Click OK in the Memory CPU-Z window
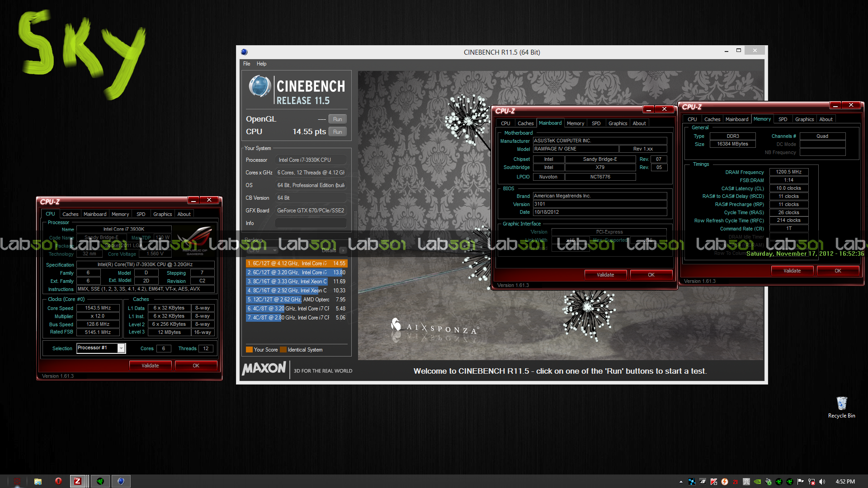Viewport: 868px width, 488px height. 838,271
